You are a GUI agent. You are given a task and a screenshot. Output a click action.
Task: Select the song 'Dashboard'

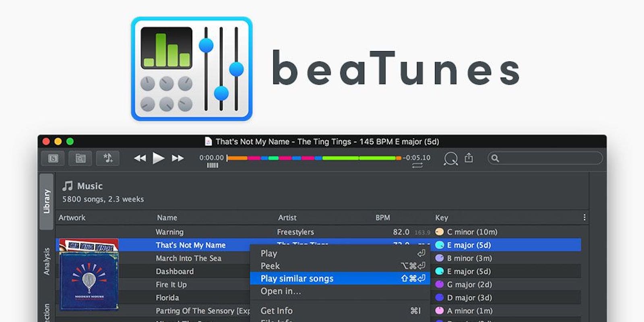(x=175, y=272)
